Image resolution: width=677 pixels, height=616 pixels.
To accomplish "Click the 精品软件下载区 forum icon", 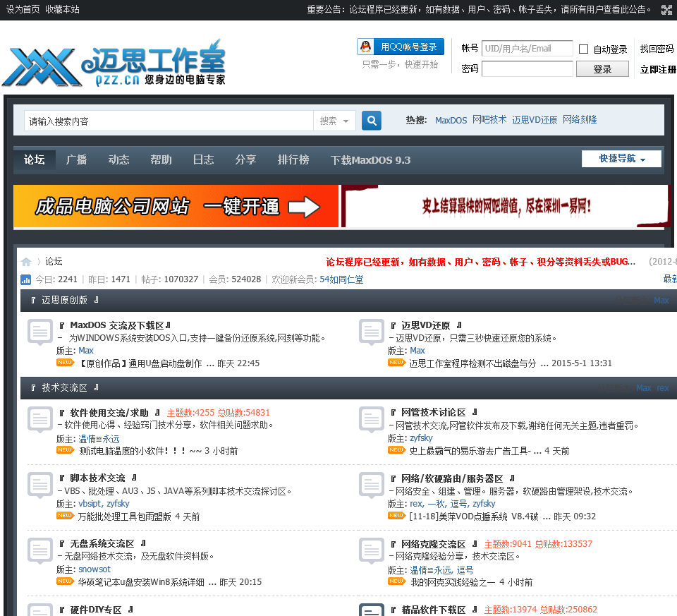I will 372,610.
